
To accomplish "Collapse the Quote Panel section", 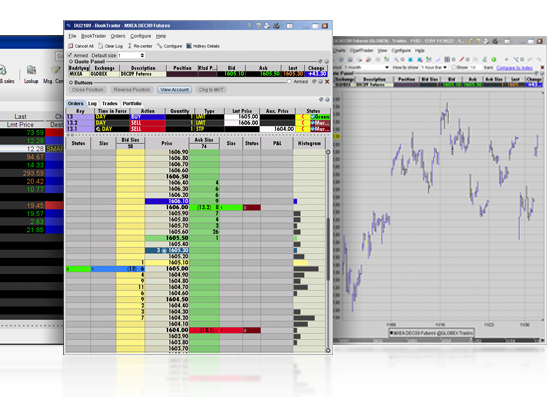I will click(x=70, y=62).
